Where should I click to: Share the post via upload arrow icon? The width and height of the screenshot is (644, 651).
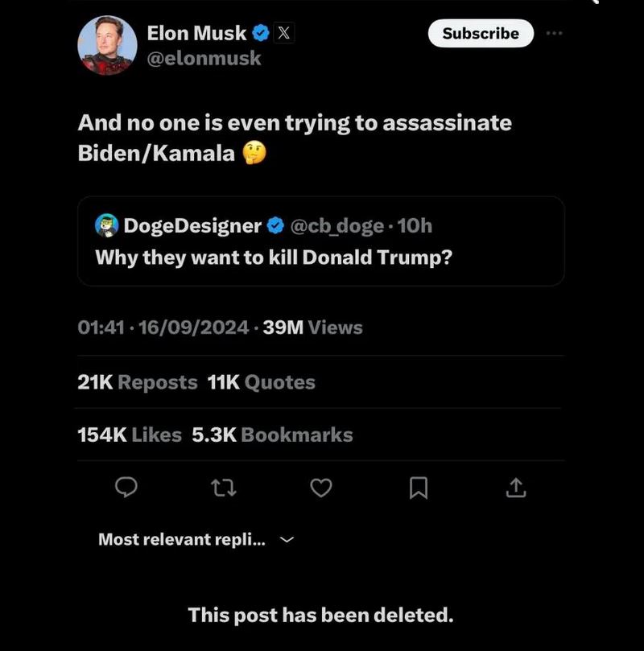click(x=516, y=488)
